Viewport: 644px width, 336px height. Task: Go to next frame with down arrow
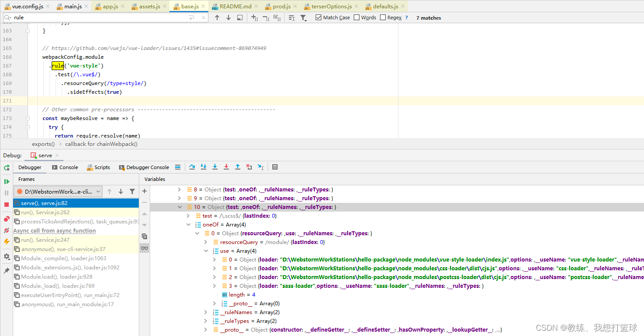(x=121, y=191)
